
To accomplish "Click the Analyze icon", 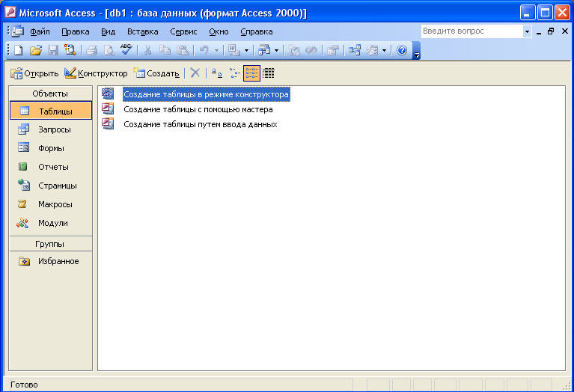I will (264, 50).
